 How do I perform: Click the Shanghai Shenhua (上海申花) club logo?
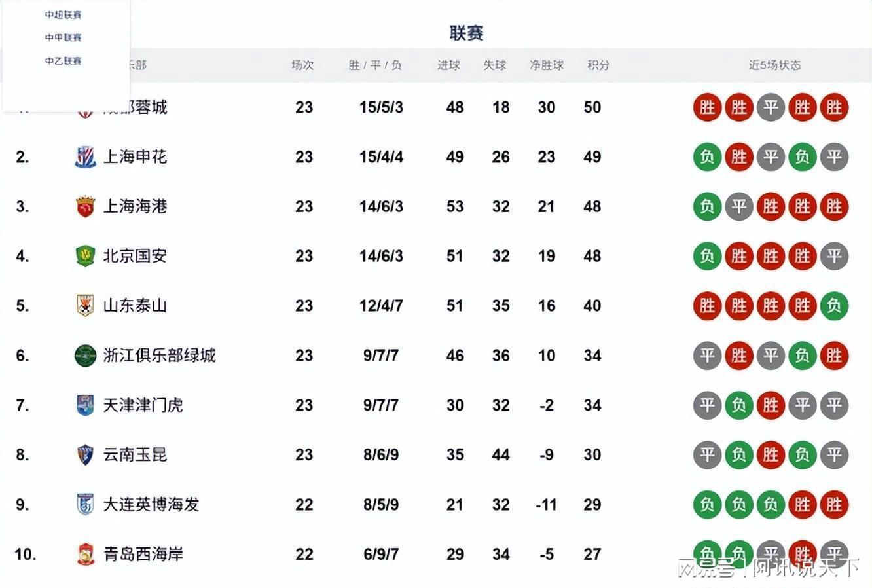point(85,157)
